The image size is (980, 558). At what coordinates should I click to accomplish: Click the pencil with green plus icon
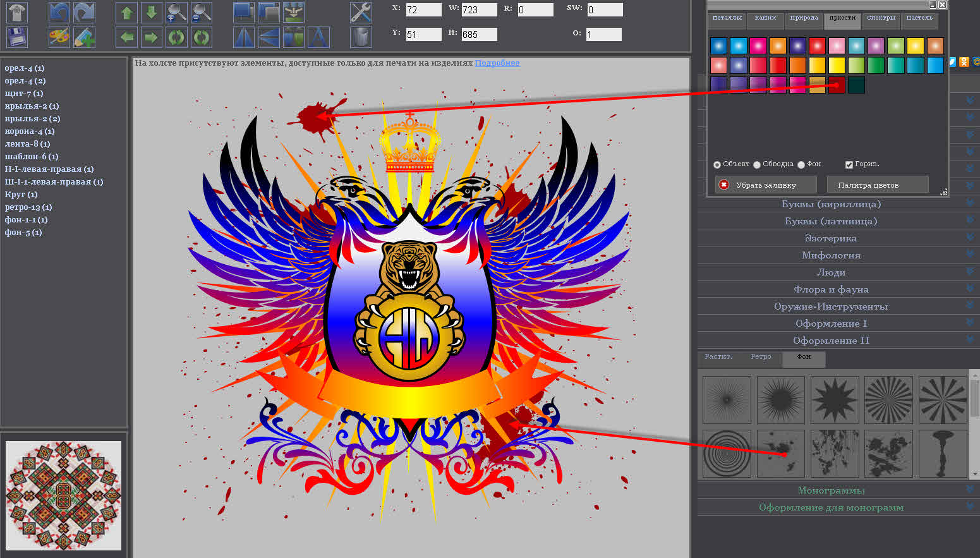pyautogui.click(x=84, y=37)
